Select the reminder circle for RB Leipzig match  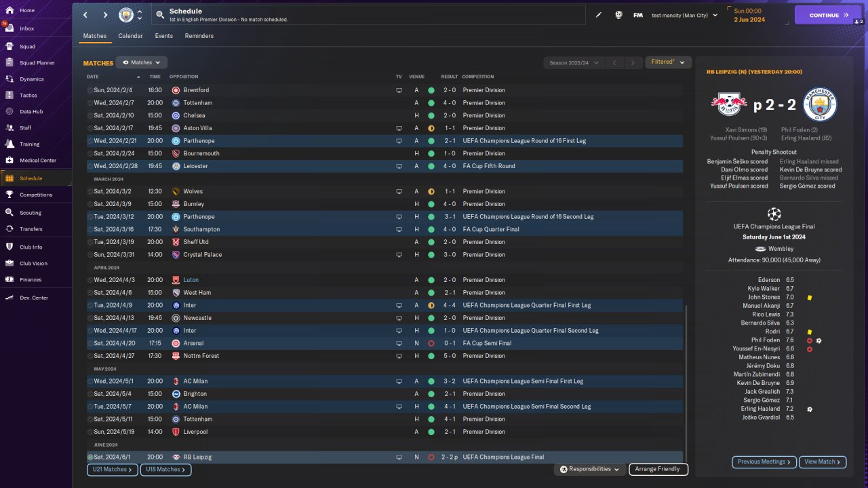pyautogui.click(x=90, y=457)
